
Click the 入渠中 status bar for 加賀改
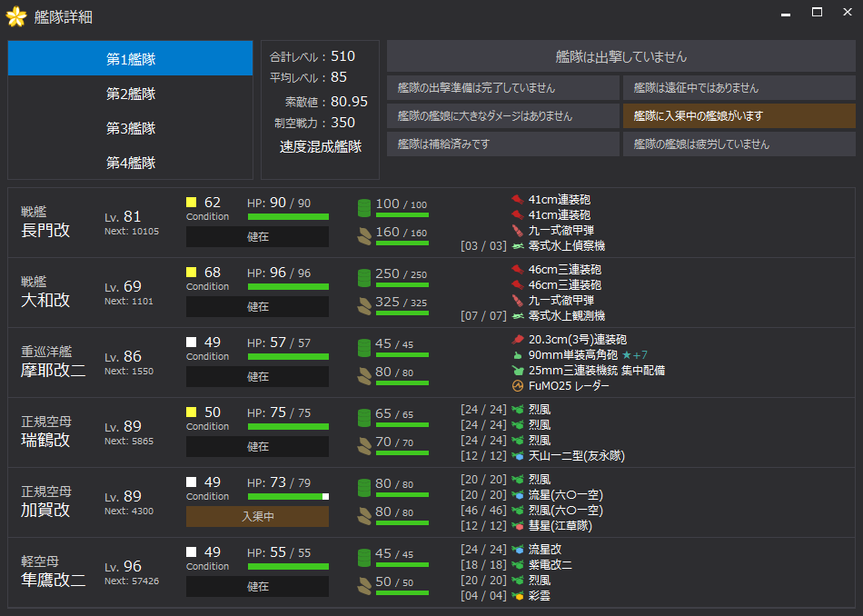(x=257, y=517)
